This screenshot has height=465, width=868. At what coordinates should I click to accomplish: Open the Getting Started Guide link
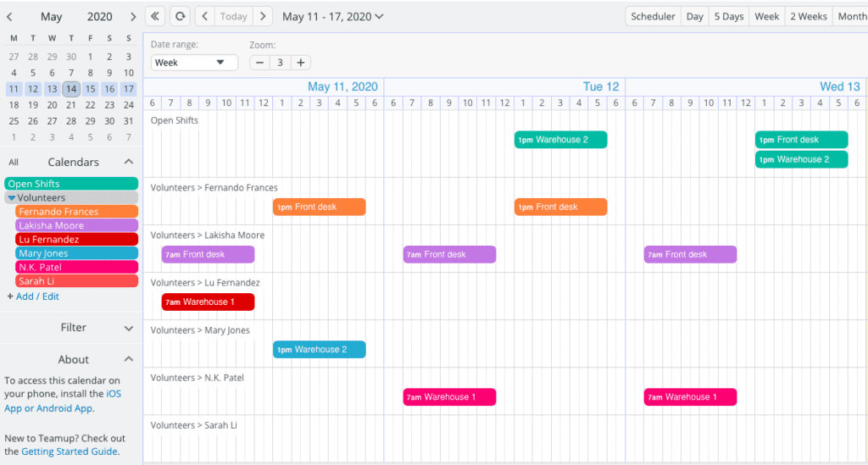[x=70, y=451]
